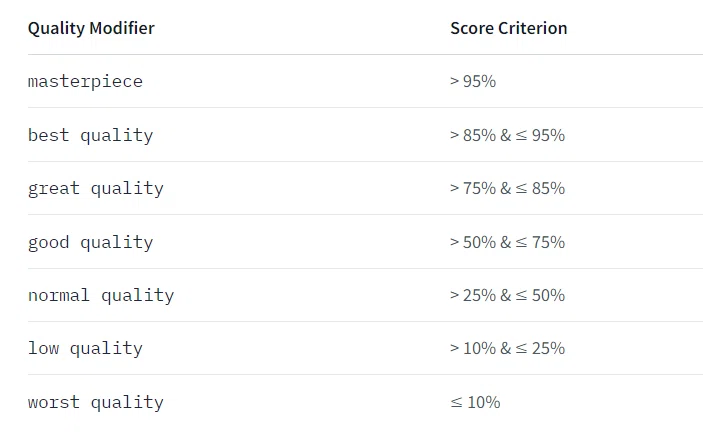Image resolution: width=703 pixels, height=442 pixels.
Task: Select the good quality modifier text
Action: [x=91, y=242]
